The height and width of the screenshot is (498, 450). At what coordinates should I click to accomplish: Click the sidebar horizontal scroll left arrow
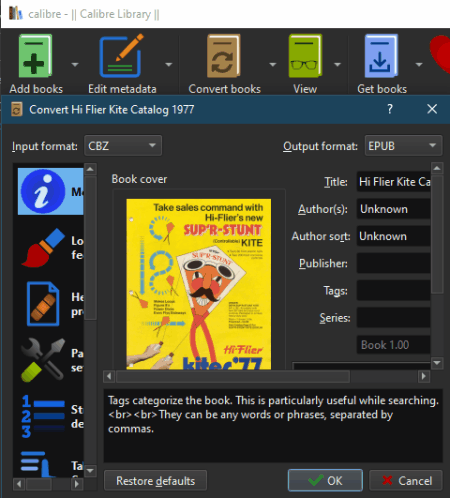point(19,484)
